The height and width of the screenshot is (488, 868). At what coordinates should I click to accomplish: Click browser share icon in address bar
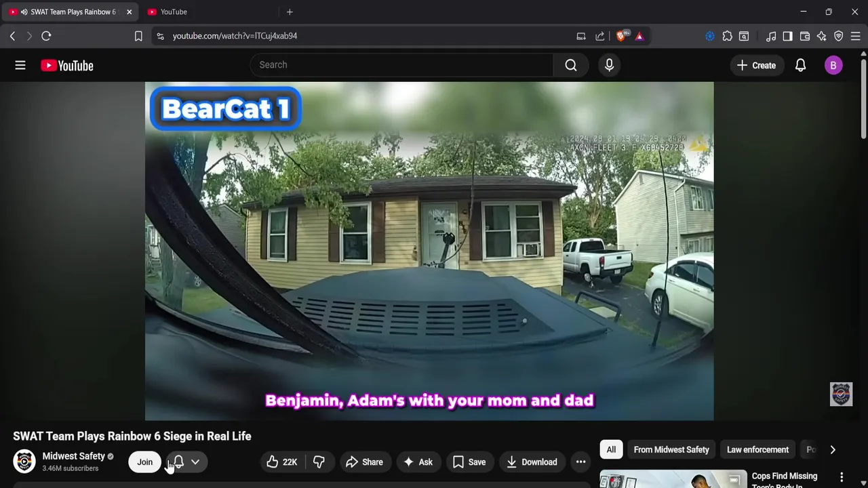(600, 36)
